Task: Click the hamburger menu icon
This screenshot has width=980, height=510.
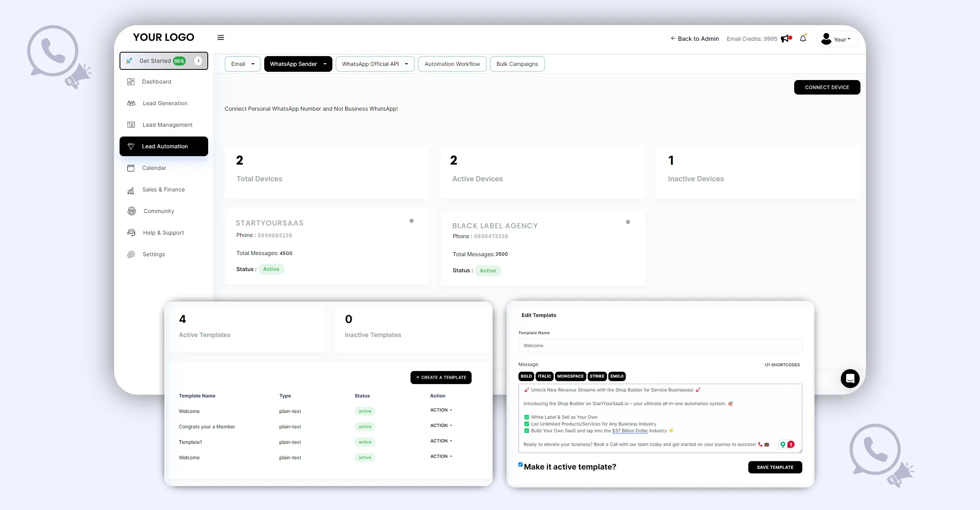Action: pyautogui.click(x=221, y=38)
